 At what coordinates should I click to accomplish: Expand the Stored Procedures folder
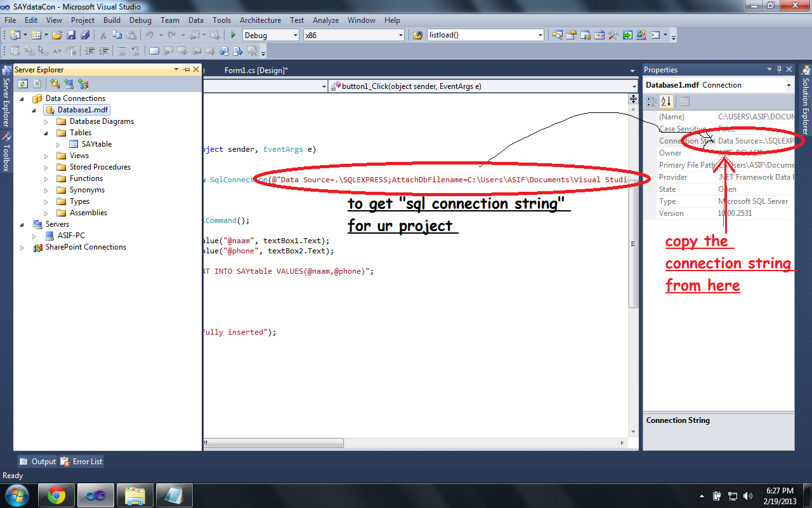pos(46,167)
